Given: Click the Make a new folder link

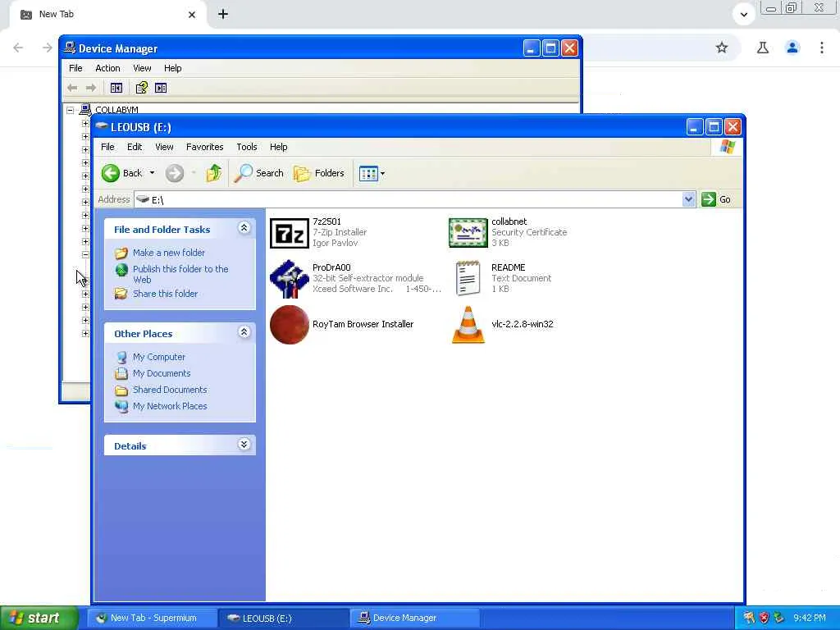Looking at the screenshot, I should coord(169,253).
